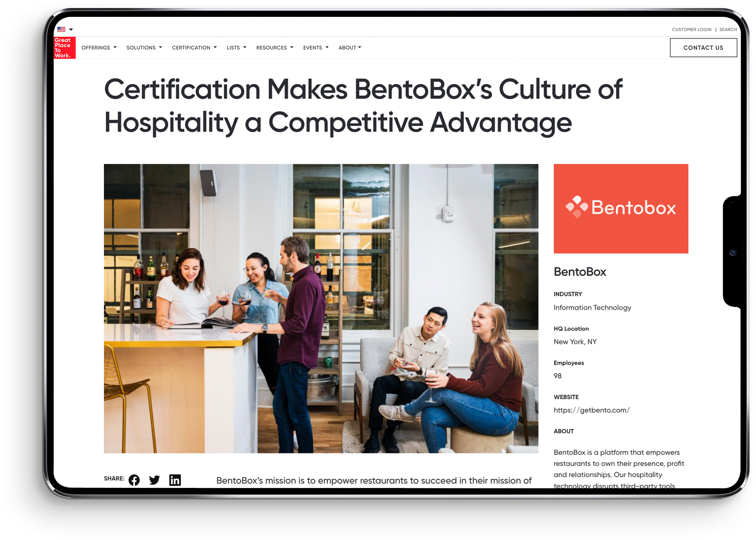Expand the Events menu

[x=316, y=48]
